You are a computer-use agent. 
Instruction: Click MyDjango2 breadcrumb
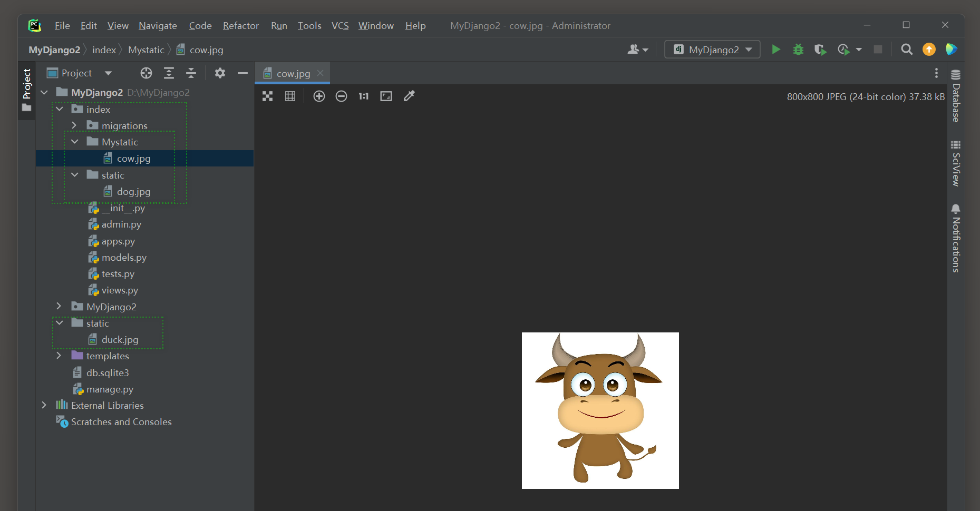[x=54, y=50]
